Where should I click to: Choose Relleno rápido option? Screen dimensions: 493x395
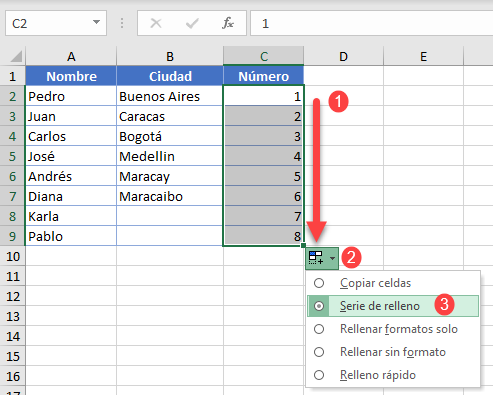(393, 375)
